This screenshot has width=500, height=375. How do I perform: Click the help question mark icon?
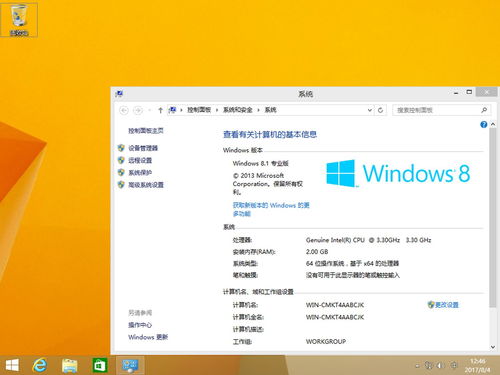click(x=483, y=125)
